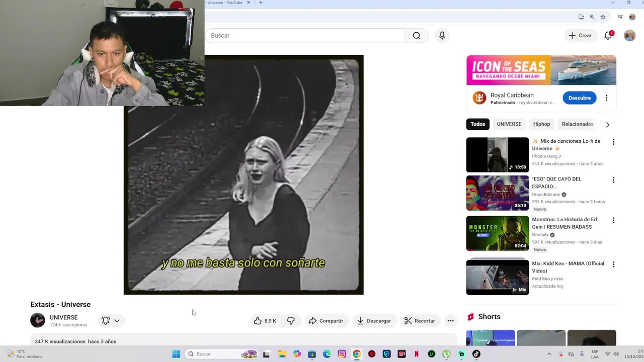Open Windows Start menu
The image size is (644, 362).
176,354
